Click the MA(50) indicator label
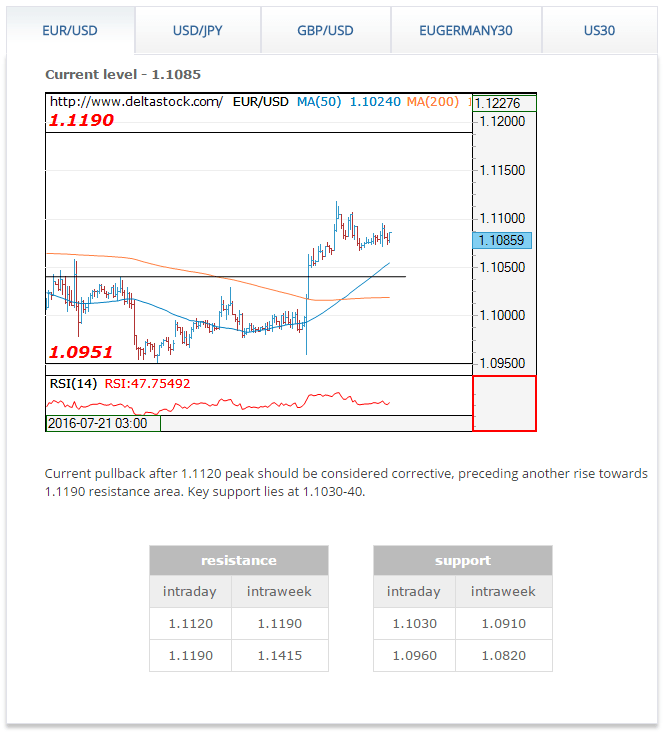The width and height of the screenshot is (666, 732). 319,101
